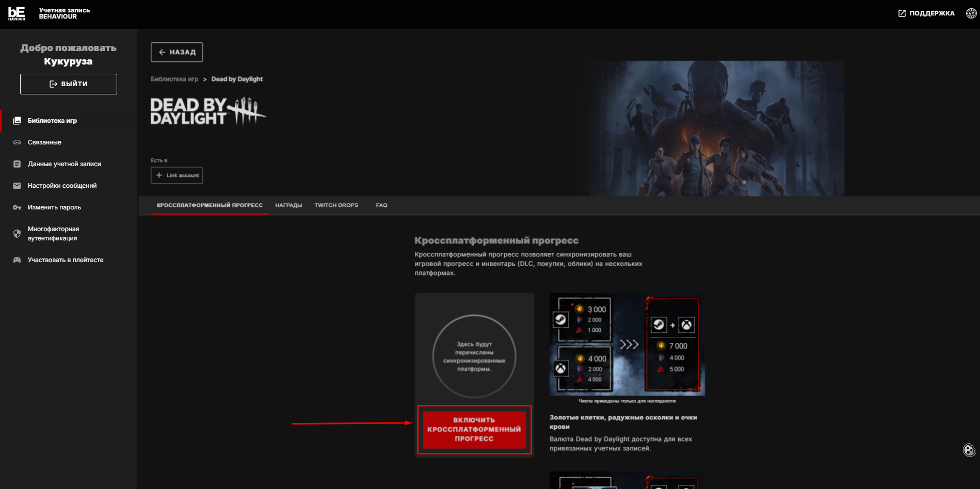
Task: Open Библиотека игр in the sidebar
Action: (69, 121)
